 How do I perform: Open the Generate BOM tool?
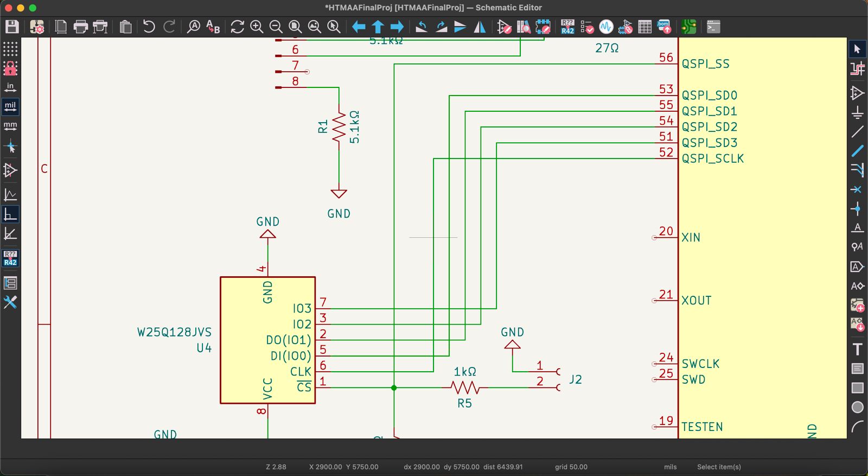click(664, 27)
